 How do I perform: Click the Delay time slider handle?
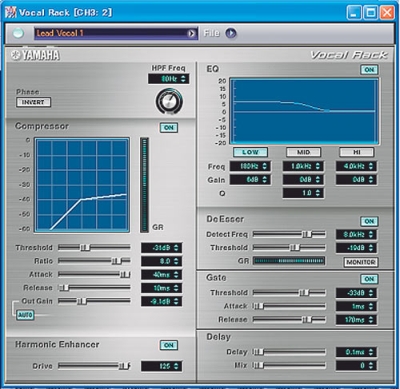pos(258,352)
